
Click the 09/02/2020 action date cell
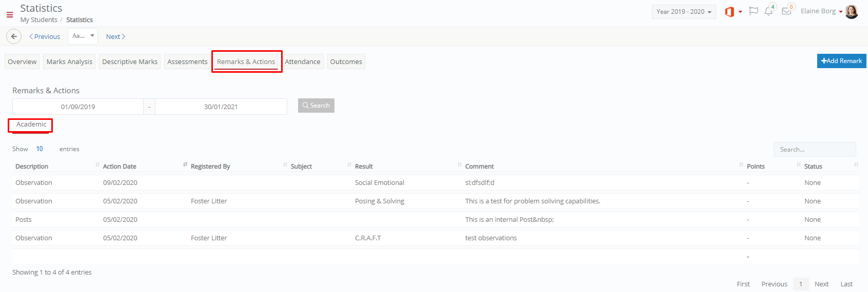pyautogui.click(x=120, y=183)
